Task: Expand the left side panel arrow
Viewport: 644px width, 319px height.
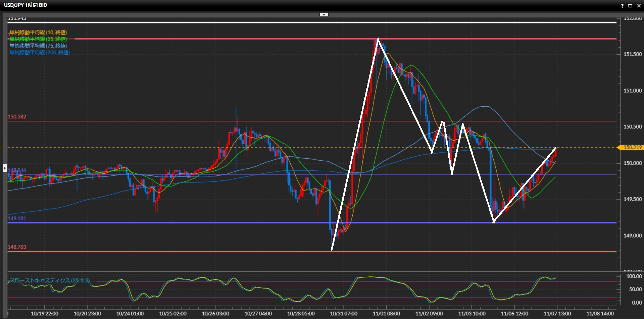Action: (x=5, y=168)
